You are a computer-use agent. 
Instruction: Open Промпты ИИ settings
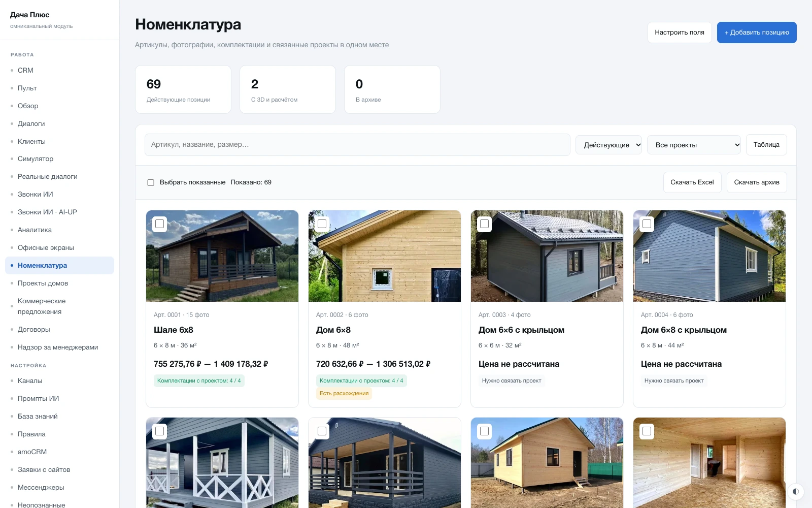59,399
